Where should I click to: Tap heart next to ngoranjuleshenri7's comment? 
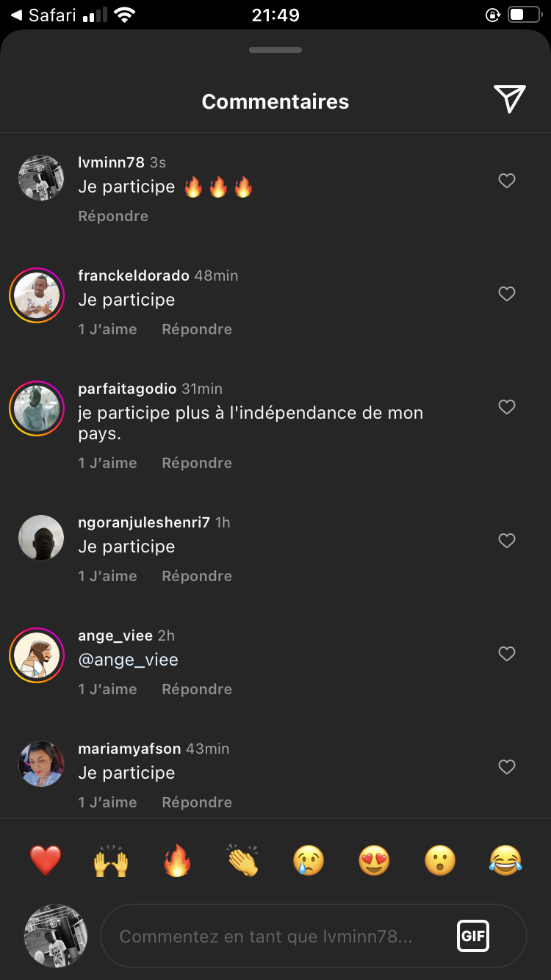coord(507,541)
